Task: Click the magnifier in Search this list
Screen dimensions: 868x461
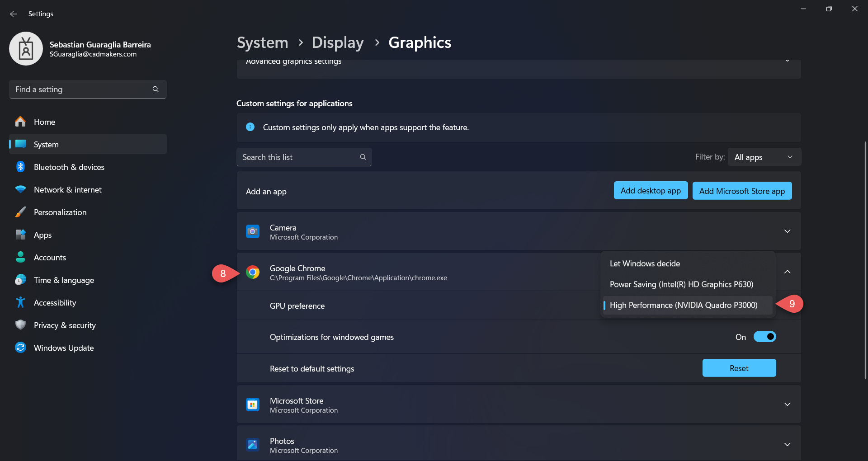Action: click(363, 157)
